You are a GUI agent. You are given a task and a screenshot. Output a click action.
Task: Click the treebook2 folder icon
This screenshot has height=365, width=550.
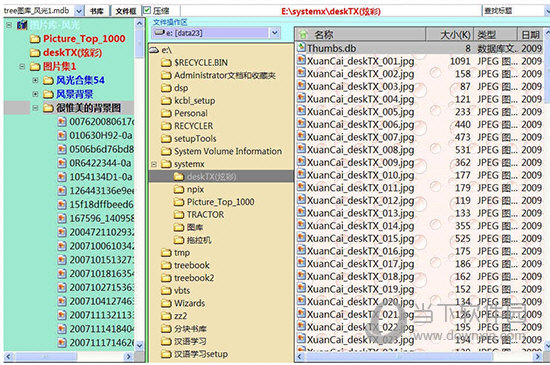coord(166,278)
